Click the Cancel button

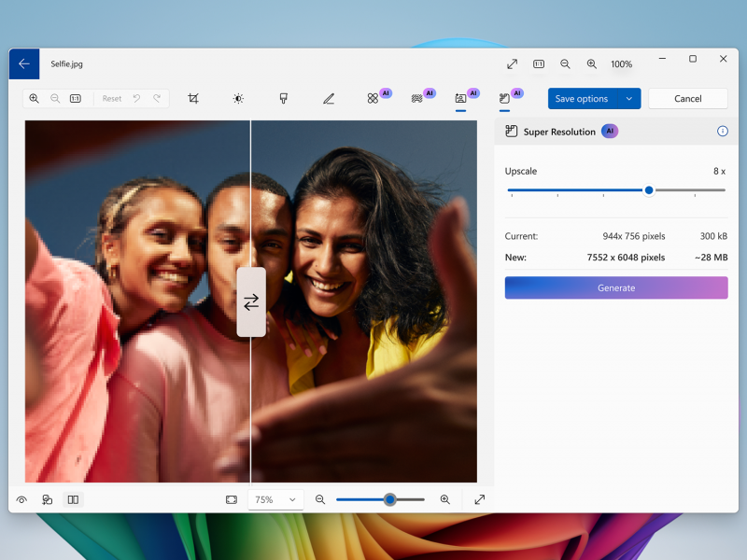[x=688, y=99]
